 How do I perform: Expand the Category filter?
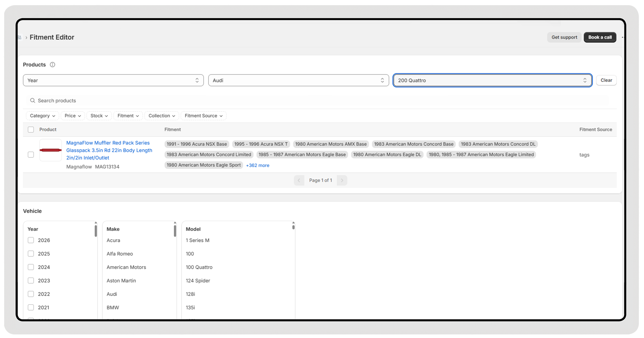(43, 116)
